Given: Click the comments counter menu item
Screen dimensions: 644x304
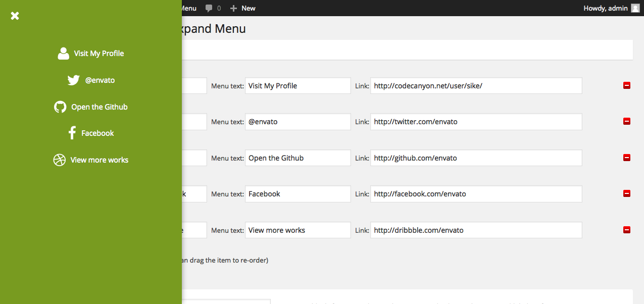Looking at the screenshot, I should point(213,8).
